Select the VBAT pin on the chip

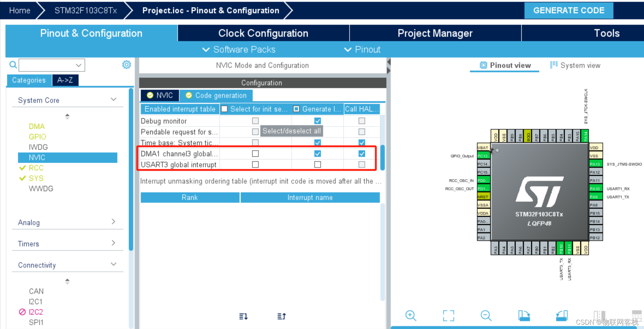coord(483,148)
